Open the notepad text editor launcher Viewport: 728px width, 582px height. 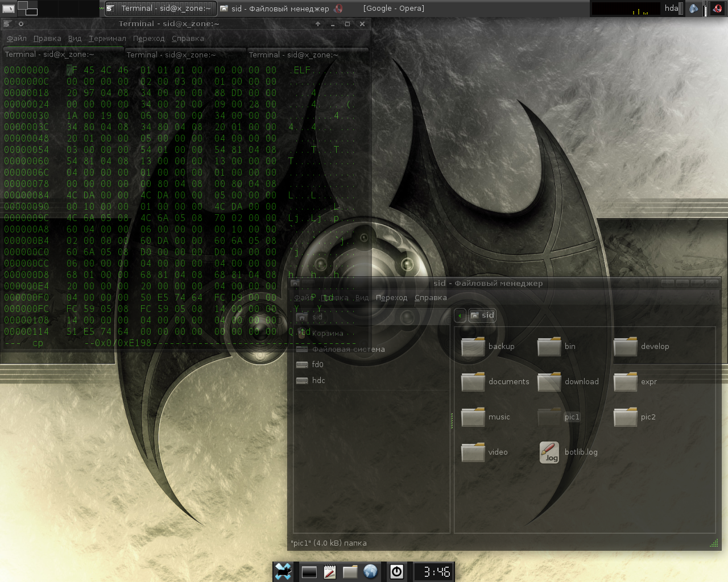point(329,572)
